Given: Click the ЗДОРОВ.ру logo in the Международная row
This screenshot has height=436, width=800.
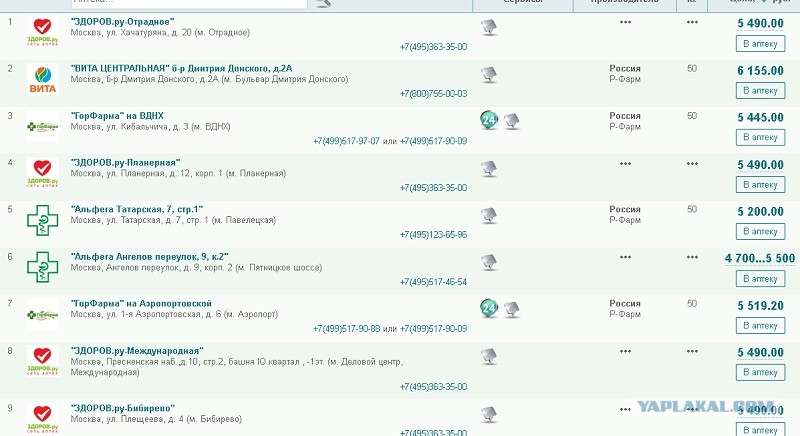Looking at the screenshot, I should coord(42,361).
